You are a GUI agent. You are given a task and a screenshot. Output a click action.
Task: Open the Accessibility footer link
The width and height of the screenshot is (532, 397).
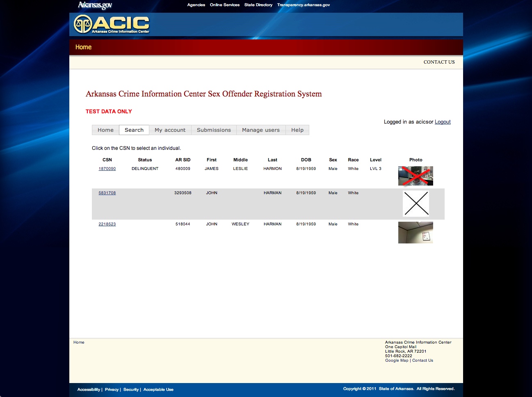click(x=89, y=390)
